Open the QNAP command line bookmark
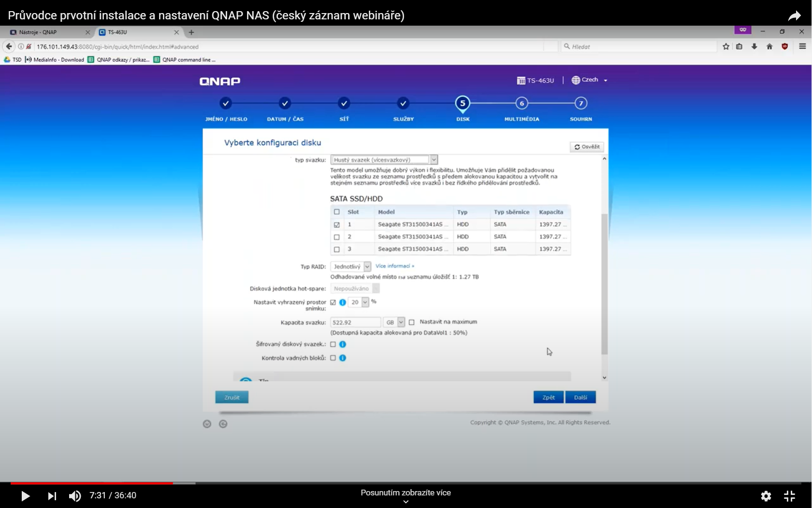The width and height of the screenshot is (812, 508). pos(185,60)
